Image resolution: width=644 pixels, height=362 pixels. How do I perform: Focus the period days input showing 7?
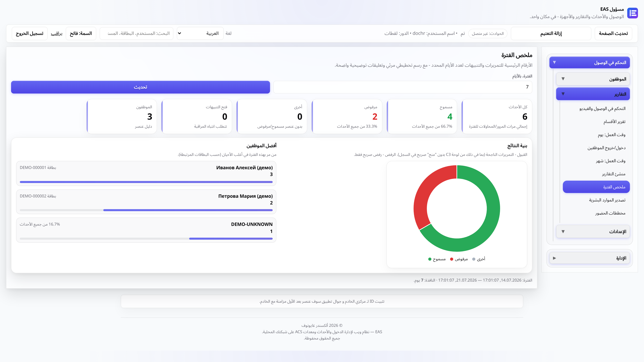tap(402, 87)
